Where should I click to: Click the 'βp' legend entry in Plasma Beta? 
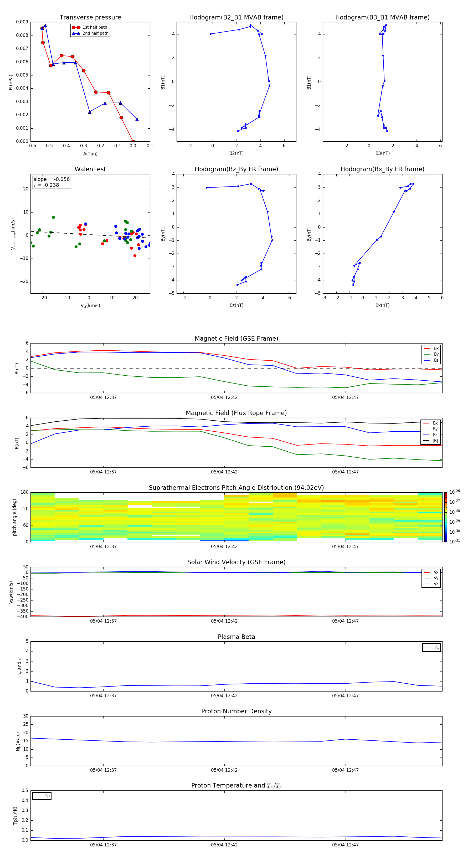(431, 647)
